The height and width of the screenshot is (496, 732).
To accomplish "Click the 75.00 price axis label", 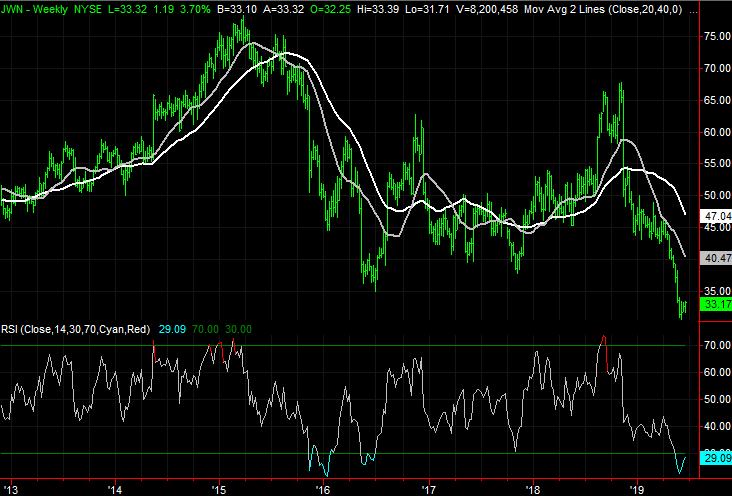I will tap(718, 36).
